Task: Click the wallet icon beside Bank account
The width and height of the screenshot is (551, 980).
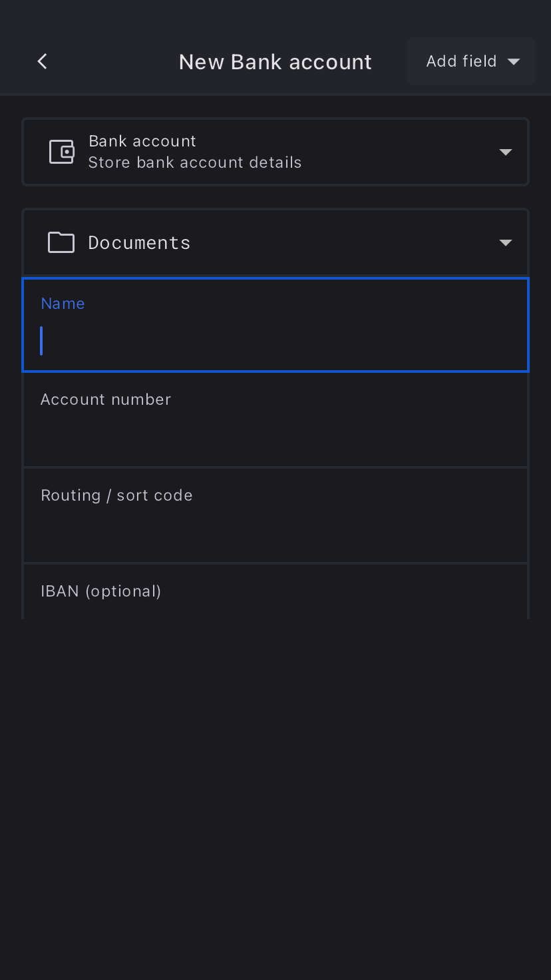Action: (61, 152)
